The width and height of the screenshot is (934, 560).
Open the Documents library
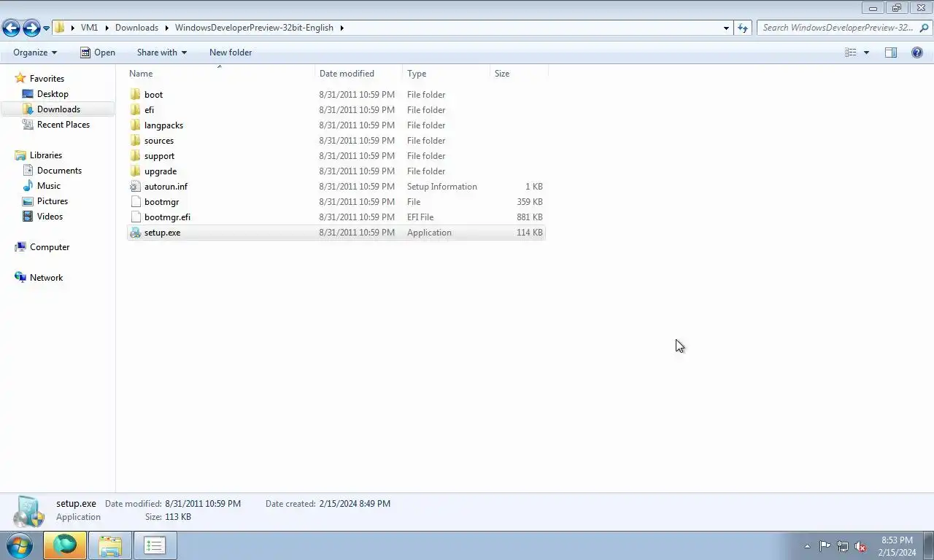(59, 171)
